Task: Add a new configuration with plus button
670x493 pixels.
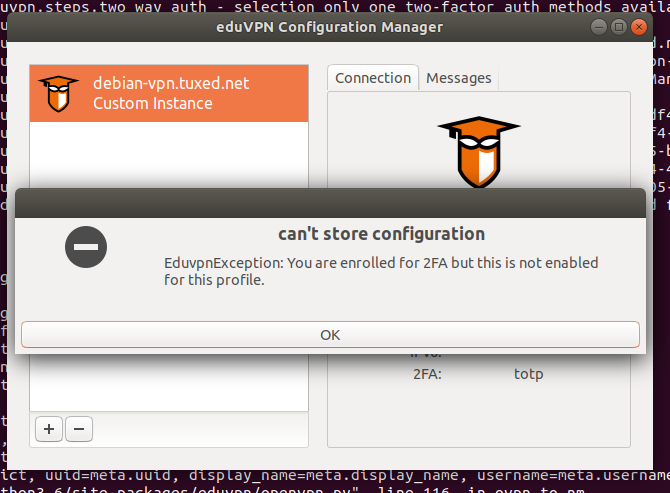Action: [49, 429]
